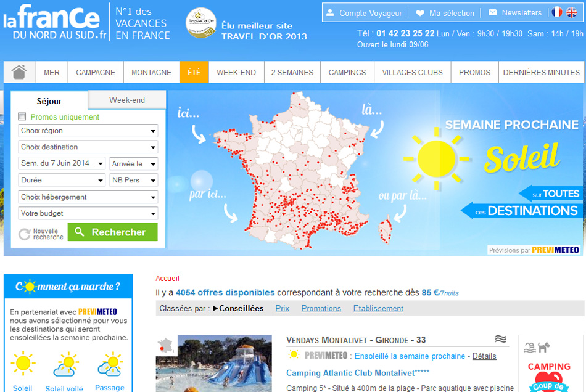Open the WEEK-END menu item
The height and width of the screenshot is (392, 586).
[236, 72]
